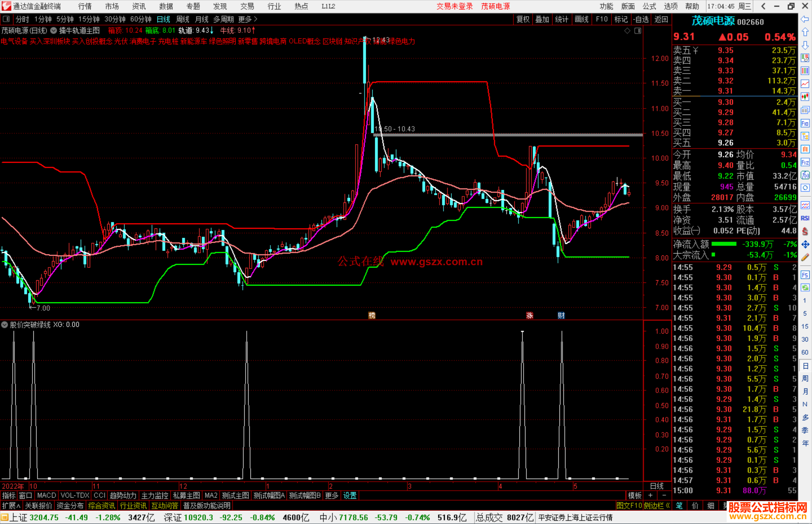Image resolution: width=812 pixels, height=524 pixels.
Task: Select the 60 minute period in sidebar
Action: click(x=805, y=352)
